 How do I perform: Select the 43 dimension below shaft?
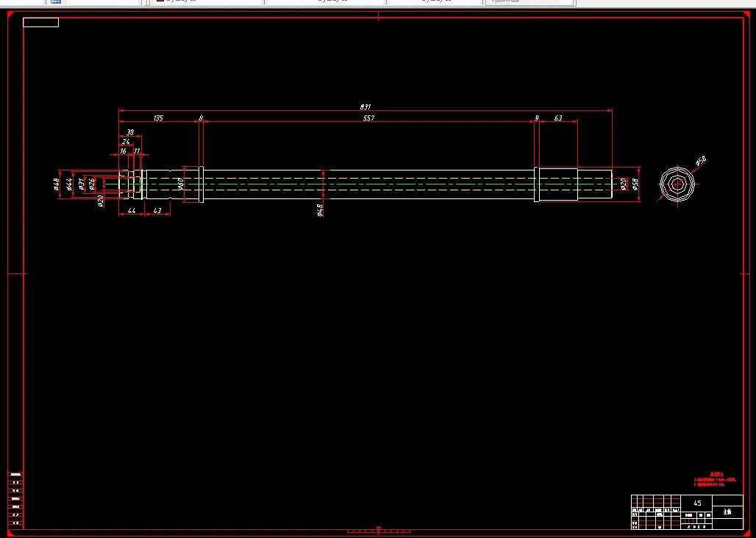pos(157,211)
